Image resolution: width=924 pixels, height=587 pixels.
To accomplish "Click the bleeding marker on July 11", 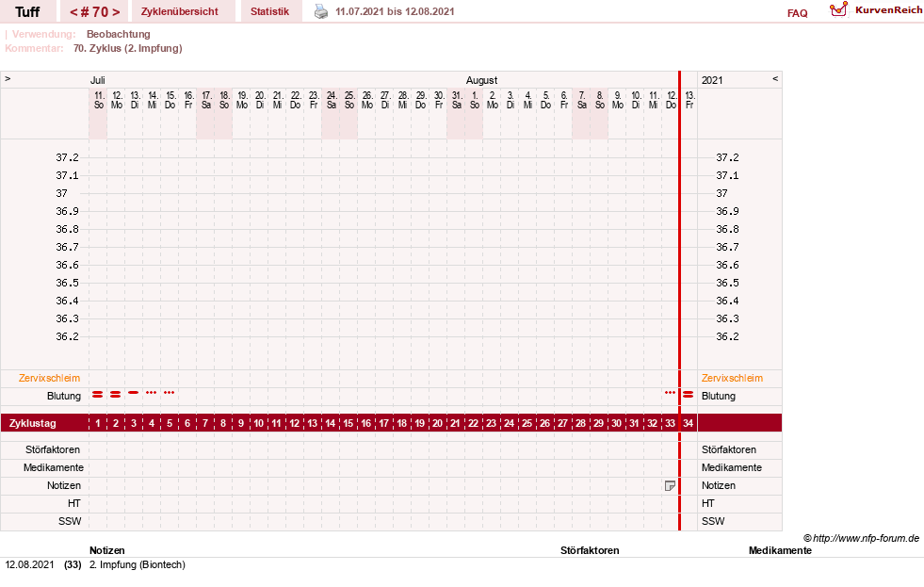I will point(98,394).
